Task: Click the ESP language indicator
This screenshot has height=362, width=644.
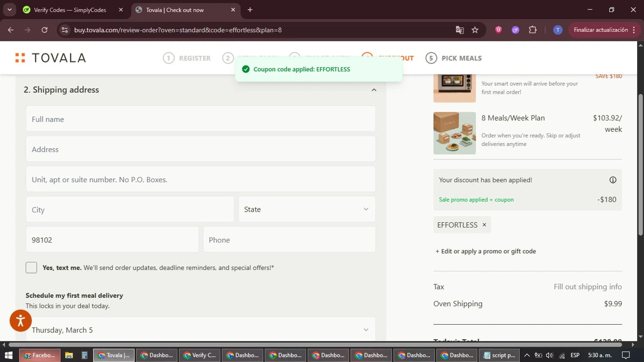Action: pos(575,355)
